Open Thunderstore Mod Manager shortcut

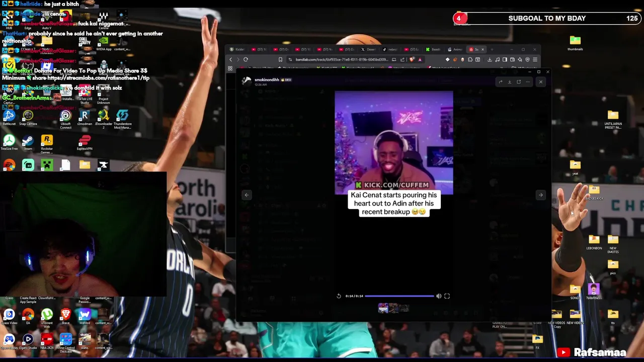122,119
